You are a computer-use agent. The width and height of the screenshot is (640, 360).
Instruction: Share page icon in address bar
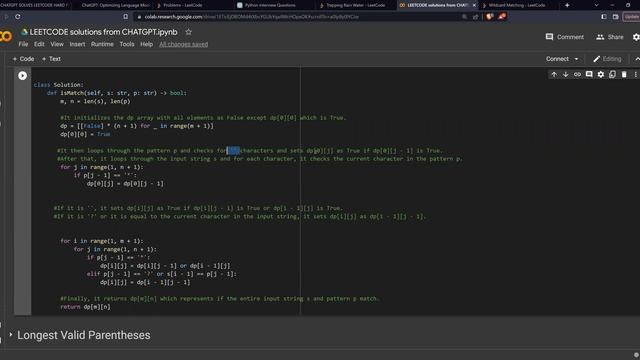(476, 17)
